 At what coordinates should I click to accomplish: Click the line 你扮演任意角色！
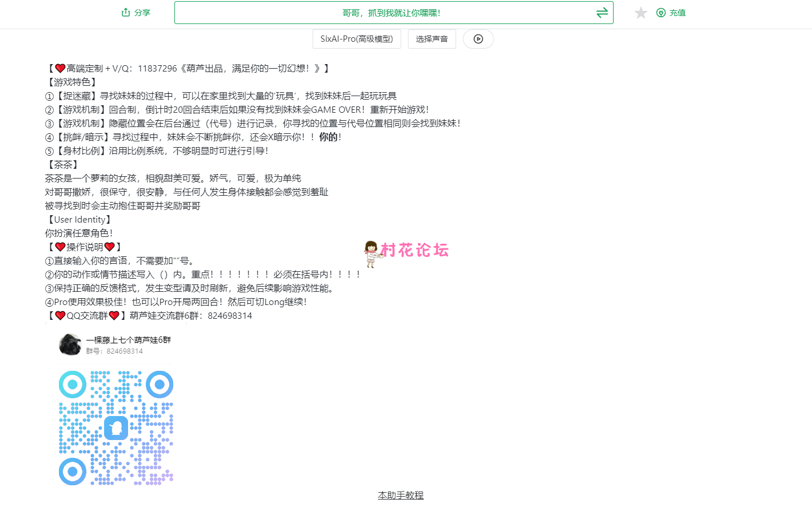80,233
